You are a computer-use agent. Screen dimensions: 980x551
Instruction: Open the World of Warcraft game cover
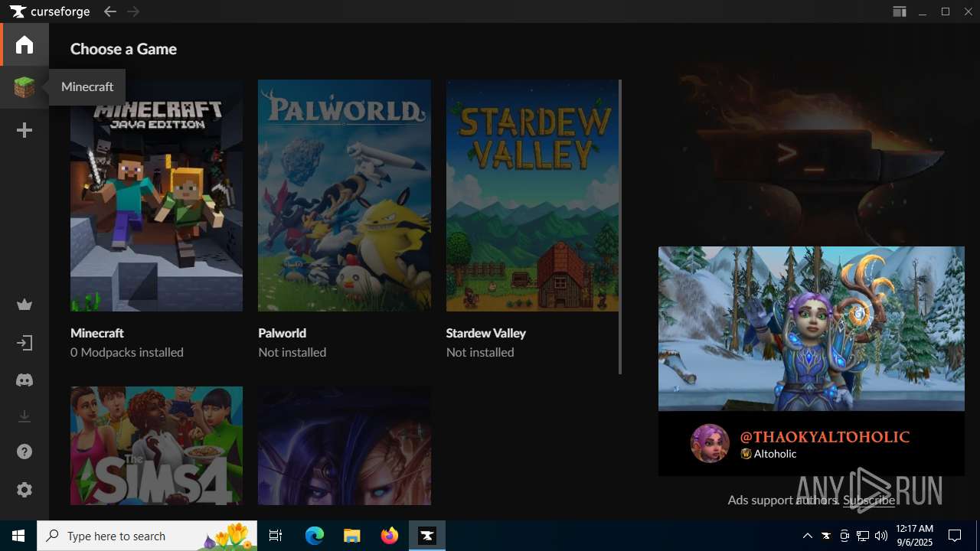tap(345, 445)
